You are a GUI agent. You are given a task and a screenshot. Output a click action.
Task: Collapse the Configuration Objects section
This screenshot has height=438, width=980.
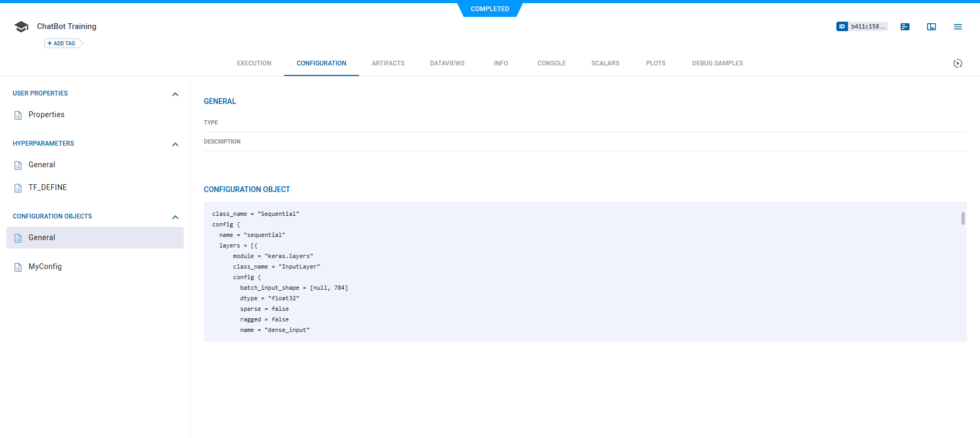pyautogui.click(x=175, y=217)
